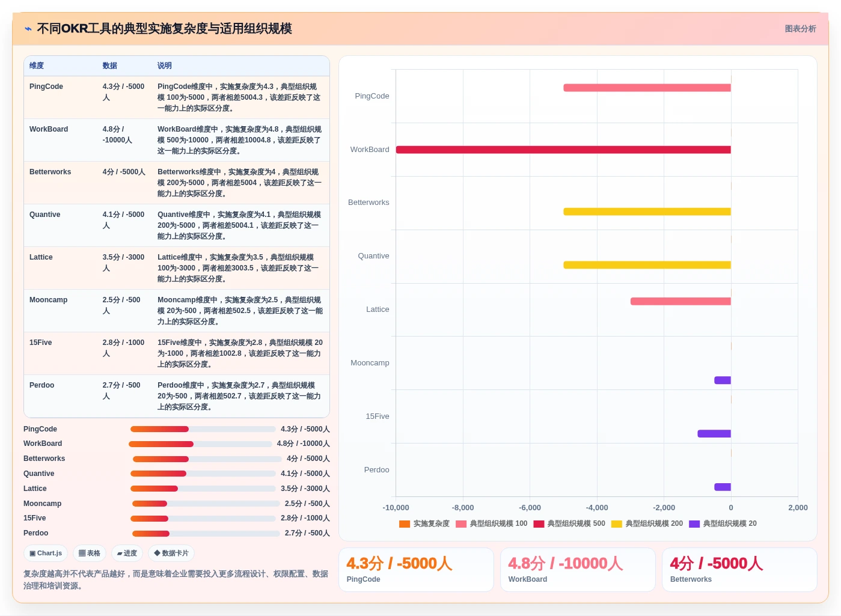Select the Lattice row name in table
Screen dimensions: 841x616
(x=41, y=257)
